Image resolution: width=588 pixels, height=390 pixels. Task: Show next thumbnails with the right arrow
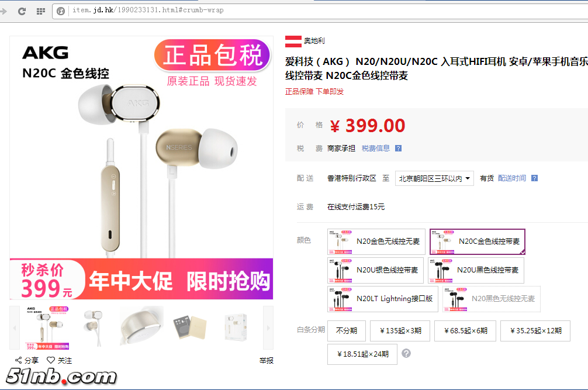[x=268, y=328]
